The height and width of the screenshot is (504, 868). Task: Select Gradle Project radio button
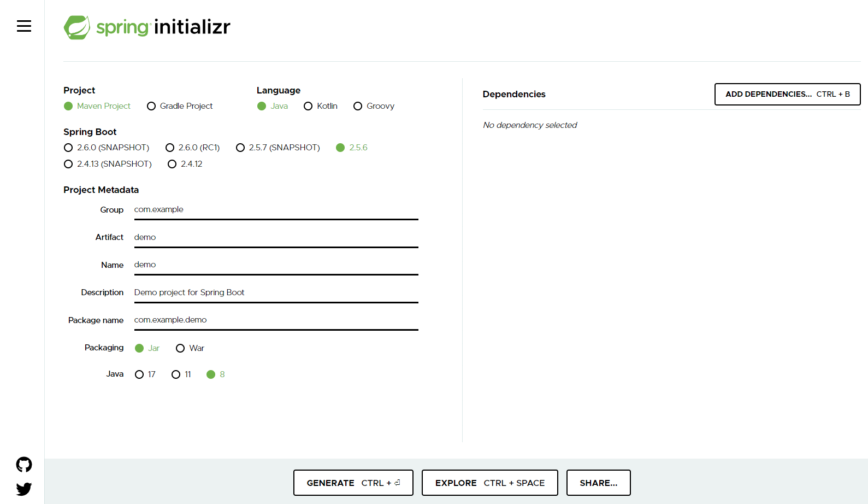click(x=180, y=106)
